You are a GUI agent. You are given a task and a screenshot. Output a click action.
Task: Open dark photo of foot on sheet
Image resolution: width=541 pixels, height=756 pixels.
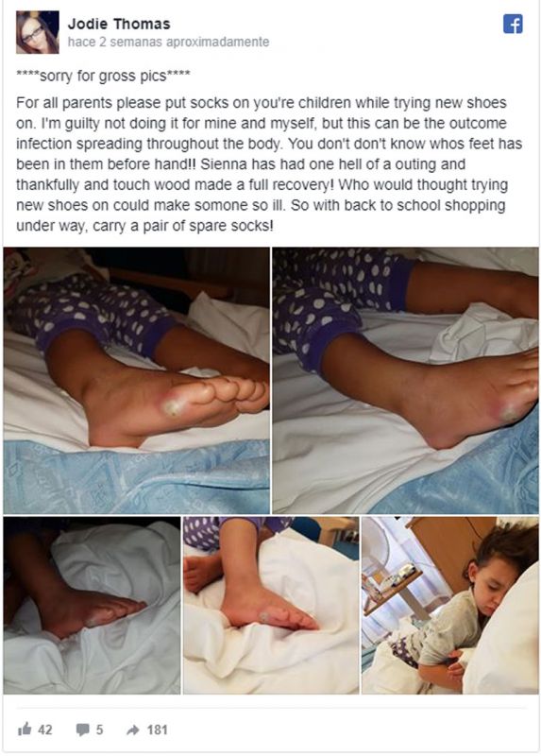(x=92, y=606)
